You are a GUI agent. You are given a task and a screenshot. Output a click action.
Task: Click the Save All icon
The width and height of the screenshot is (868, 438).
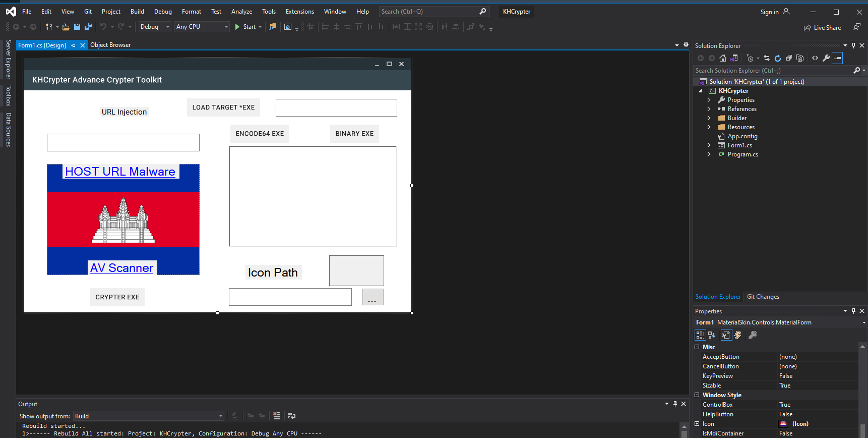coord(88,27)
